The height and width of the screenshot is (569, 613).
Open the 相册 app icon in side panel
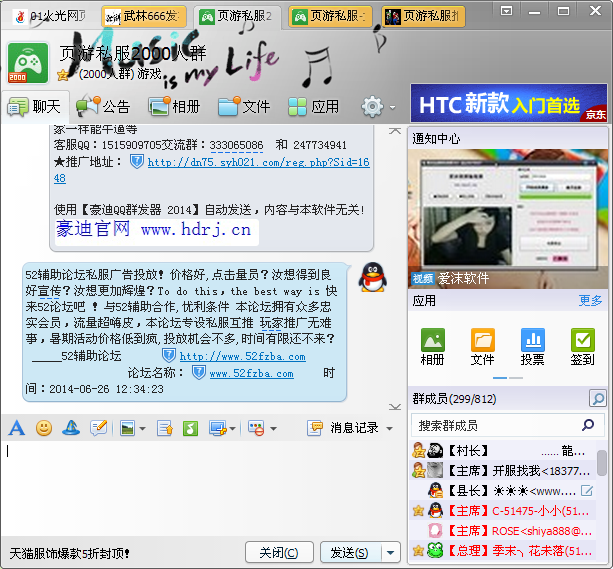coord(432,346)
